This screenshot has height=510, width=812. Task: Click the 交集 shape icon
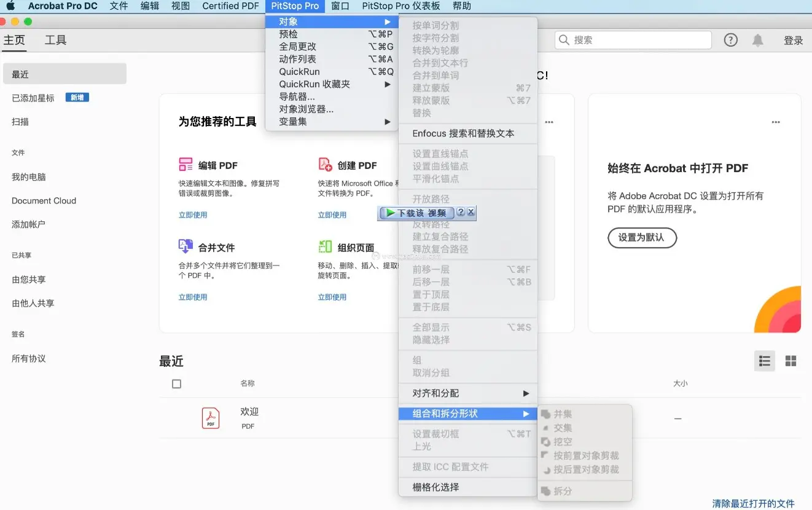click(x=545, y=428)
